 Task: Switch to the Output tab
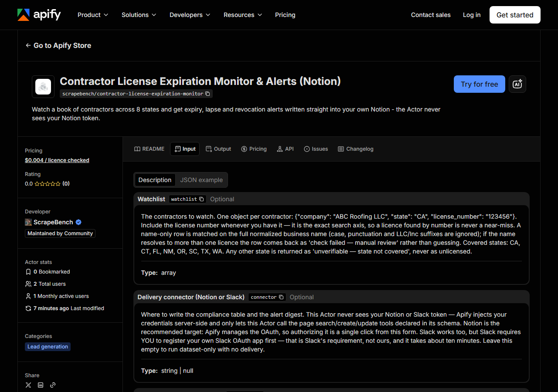click(218, 149)
